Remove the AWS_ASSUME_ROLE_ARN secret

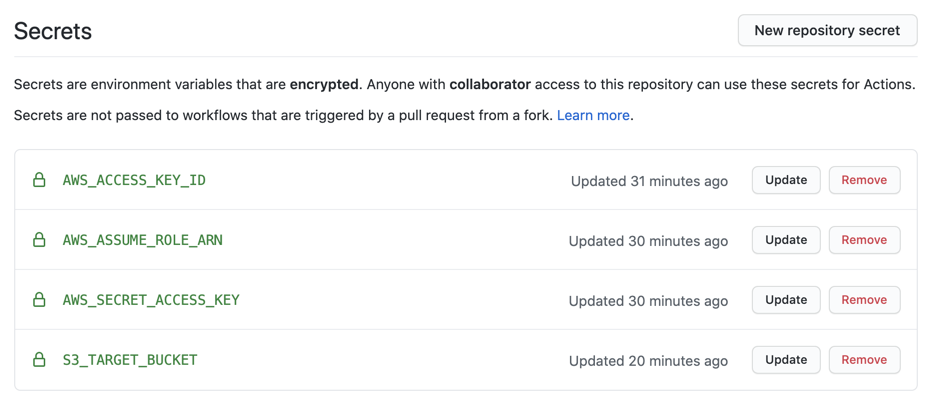pyautogui.click(x=864, y=240)
